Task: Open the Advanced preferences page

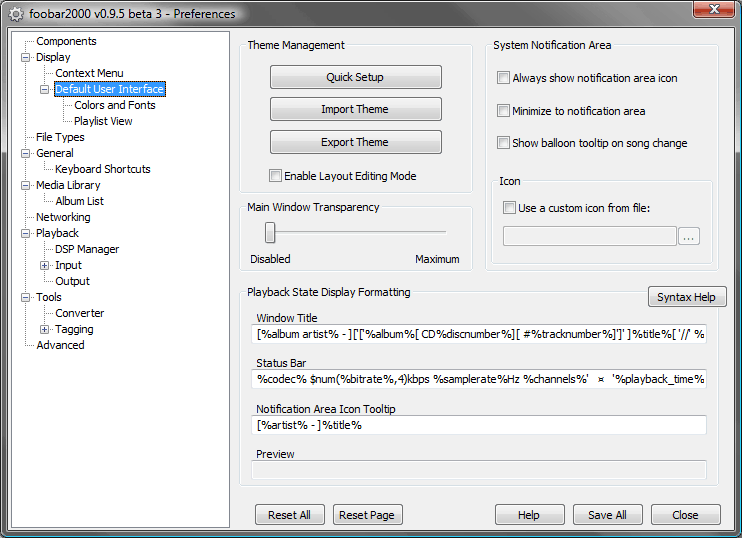Action: 60,345
